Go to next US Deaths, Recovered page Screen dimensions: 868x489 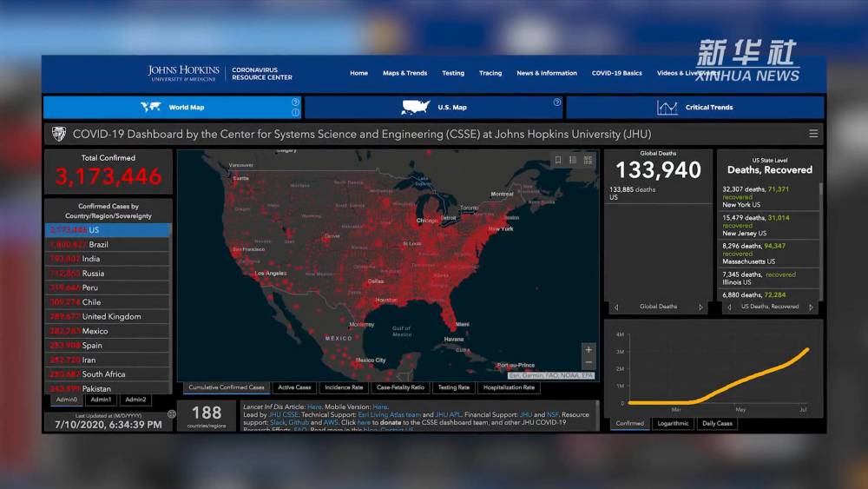tap(811, 307)
